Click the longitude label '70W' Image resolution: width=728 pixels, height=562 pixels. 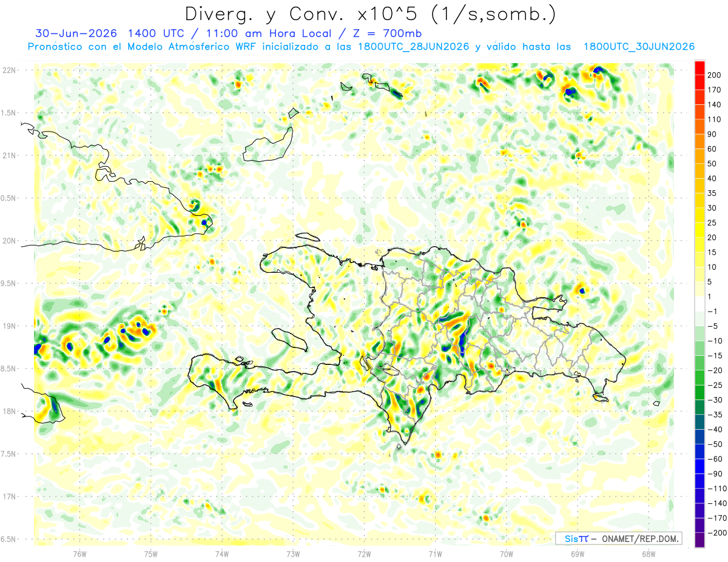(x=507, y=554)
